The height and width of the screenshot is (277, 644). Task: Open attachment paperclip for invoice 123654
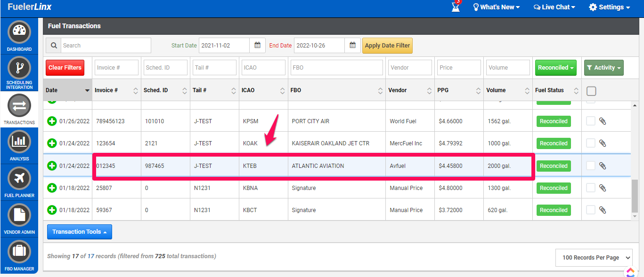pyautogui.click(x=603, y=143)
